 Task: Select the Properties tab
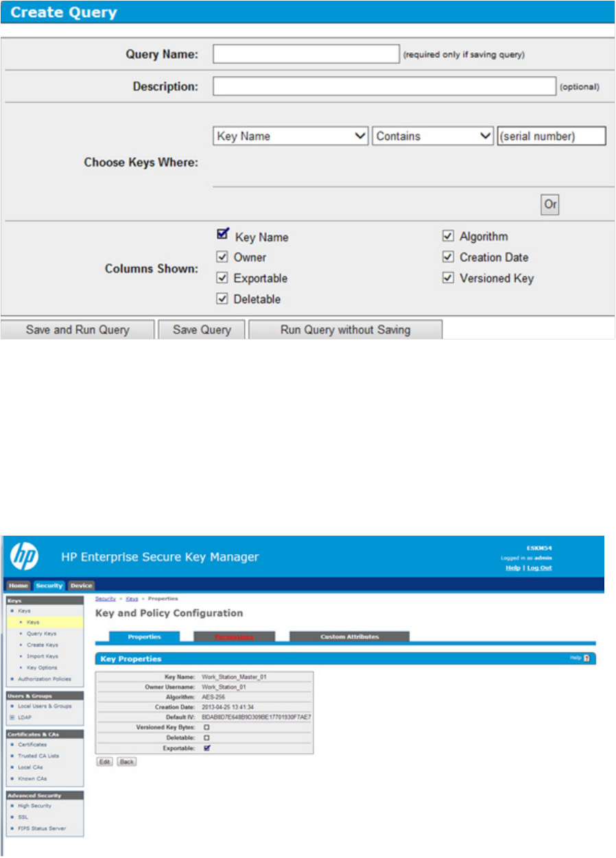coord(144,636)
